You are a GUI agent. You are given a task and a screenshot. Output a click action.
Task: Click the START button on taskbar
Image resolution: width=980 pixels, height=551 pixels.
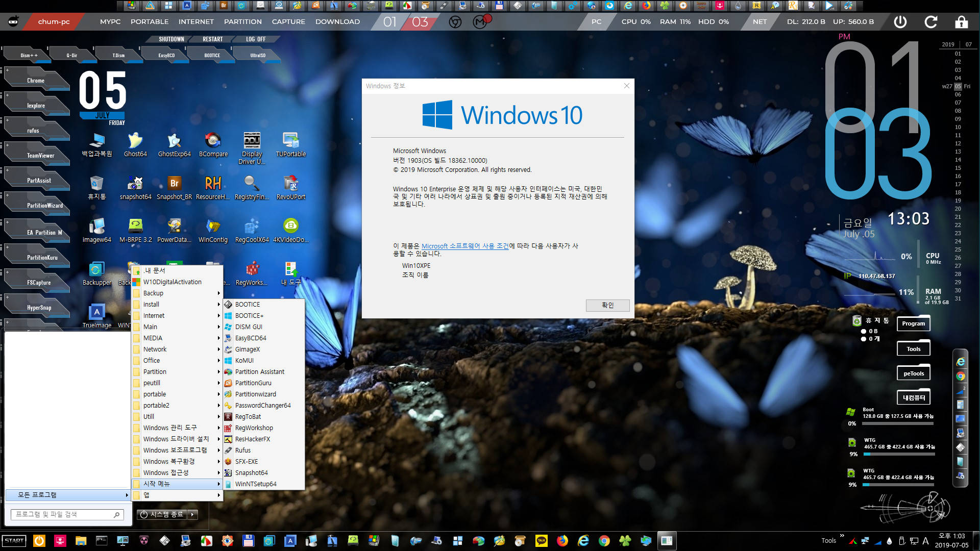pyautogui.click(x=14, y=541)
